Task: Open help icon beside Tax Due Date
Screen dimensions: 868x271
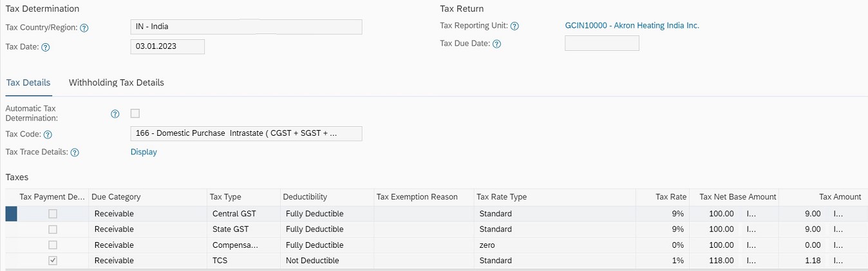Action: [496, 44]
